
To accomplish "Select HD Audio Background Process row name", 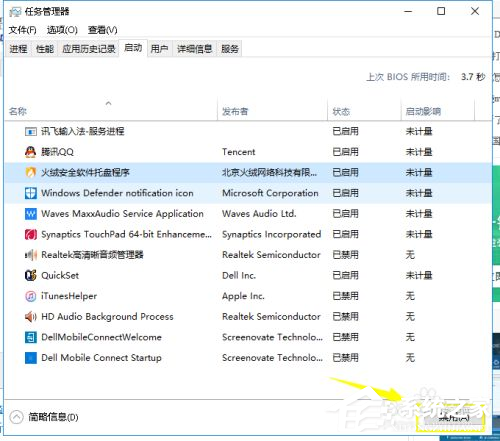I will (107, 317).
